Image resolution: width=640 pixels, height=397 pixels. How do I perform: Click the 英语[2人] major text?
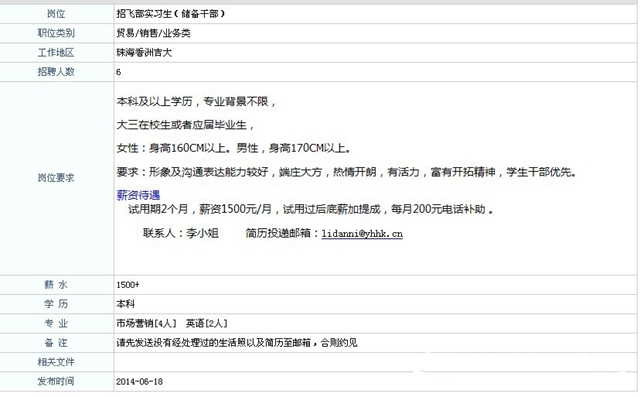(207, 324)
